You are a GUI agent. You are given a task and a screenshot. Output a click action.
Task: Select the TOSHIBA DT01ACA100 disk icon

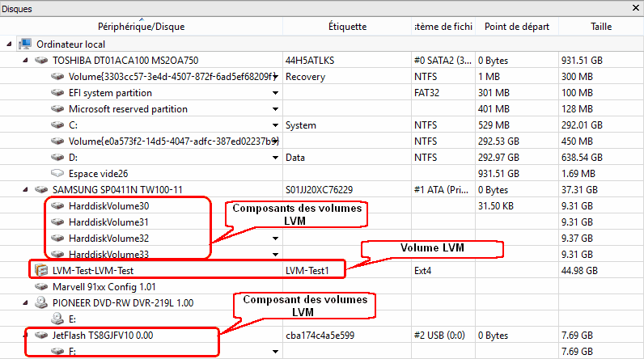pos(40,60)
